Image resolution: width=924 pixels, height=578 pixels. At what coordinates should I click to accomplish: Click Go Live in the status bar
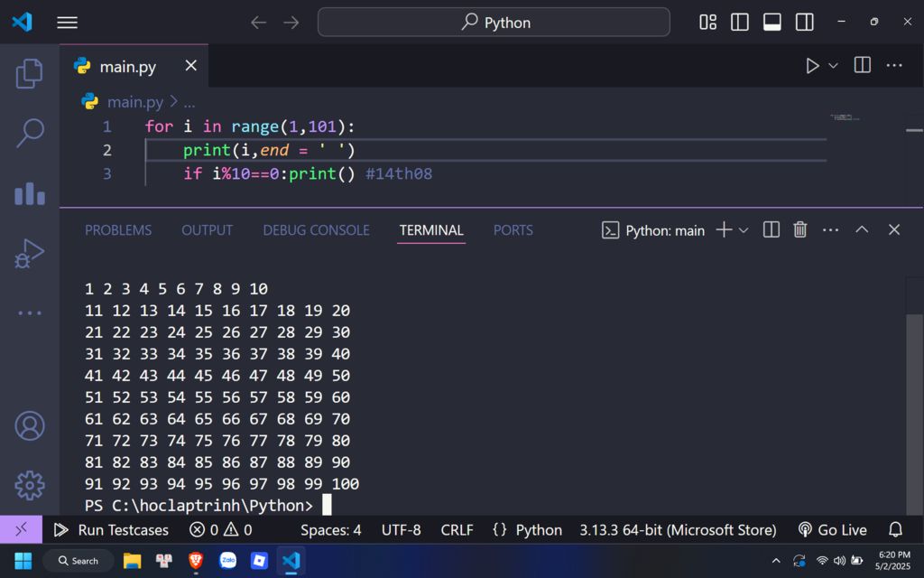pyautogui.click(x=832, y=530)
